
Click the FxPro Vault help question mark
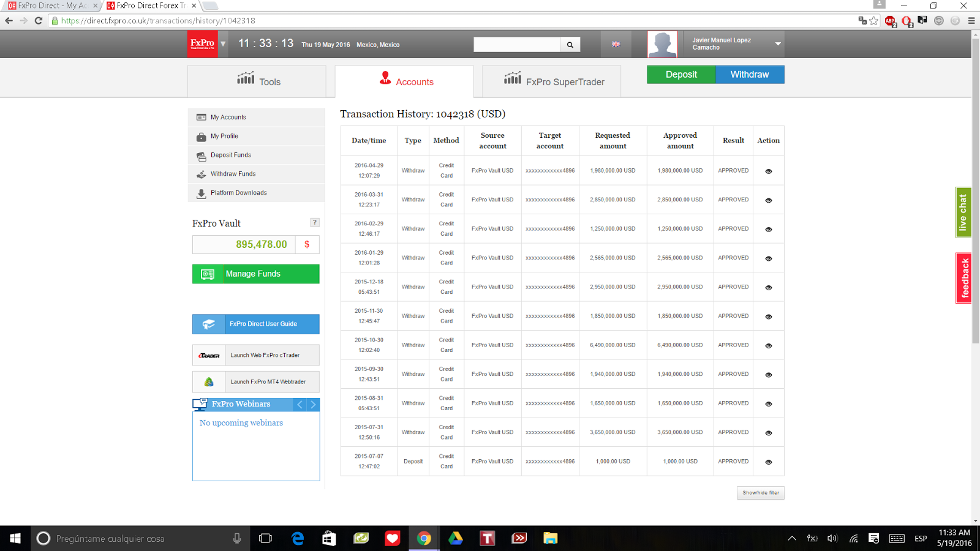pos(315,223)
